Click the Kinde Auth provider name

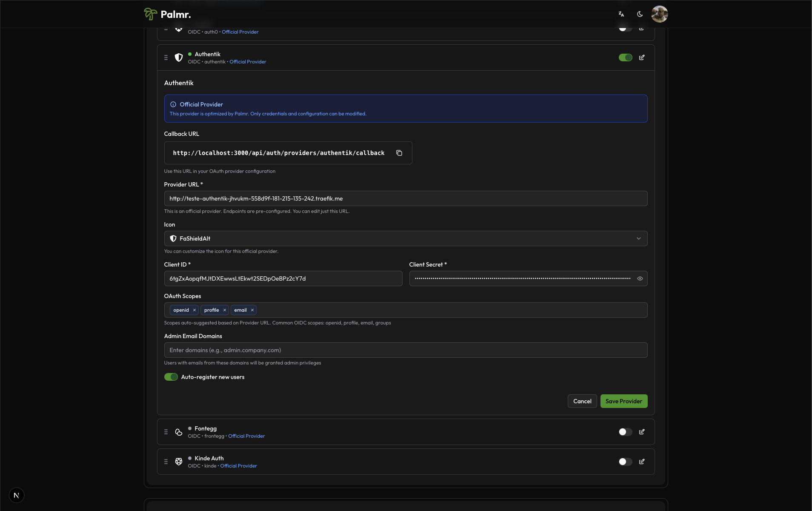pyautogui.click(x=209, y=458)
